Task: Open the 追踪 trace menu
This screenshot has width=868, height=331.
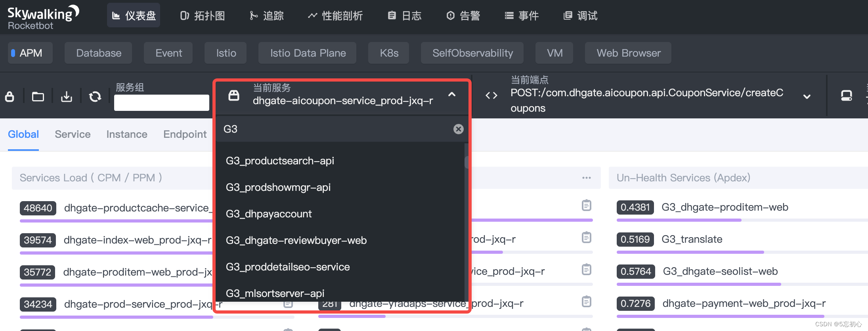Action: tap(267, 15)
